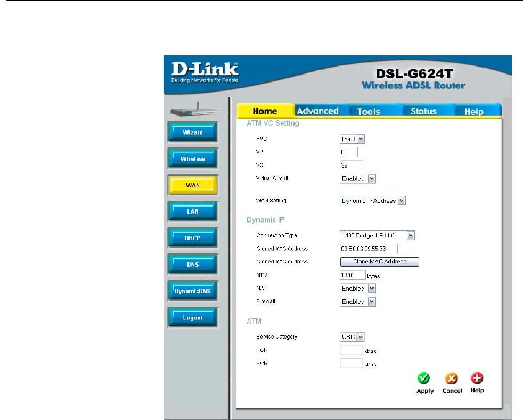Click the ATM VC Setting heading
The width and height of the screenshot is (523, 420).
click(273, 123)
